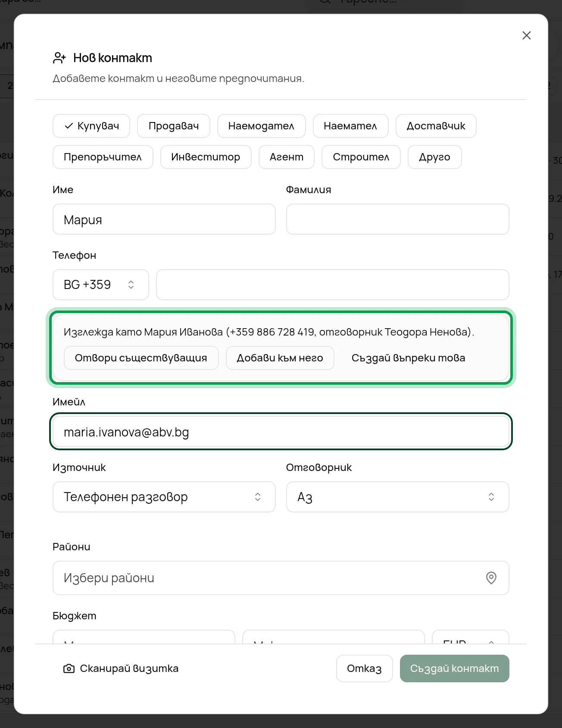Click the camera icon for scanning business card
Screen dimensions: 562x728
coord(69,668)
